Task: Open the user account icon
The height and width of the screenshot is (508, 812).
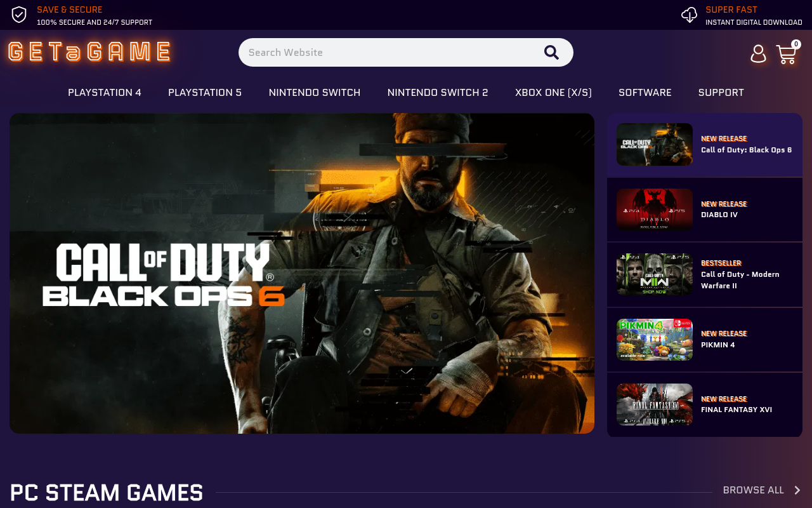Action: 757,54
